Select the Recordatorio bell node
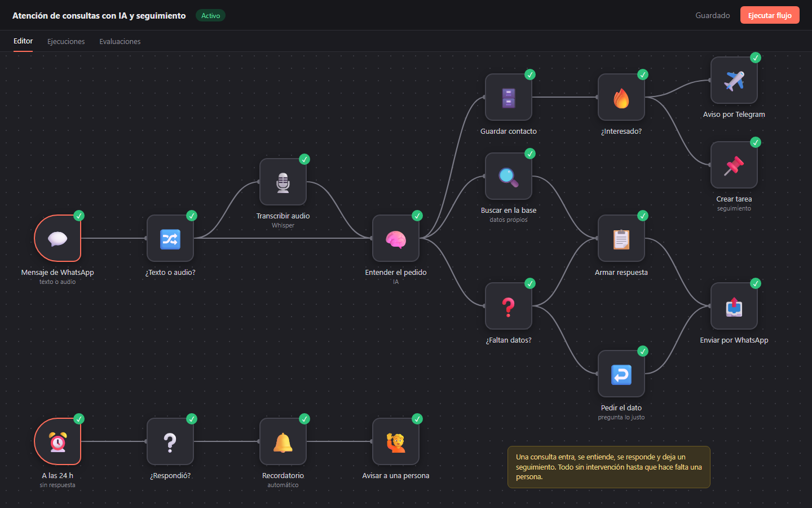Image resolution: width=812 pixels, height=508 pixels. (283, 441)
